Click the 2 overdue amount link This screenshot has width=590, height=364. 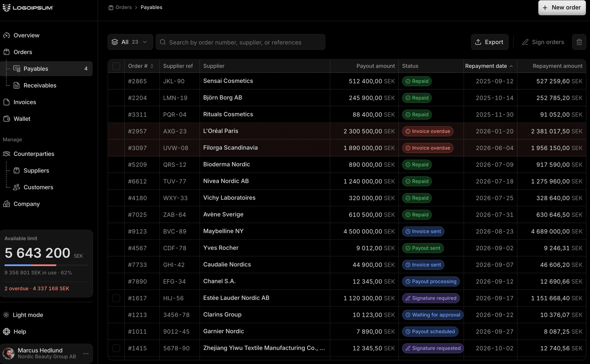[37, 289]
